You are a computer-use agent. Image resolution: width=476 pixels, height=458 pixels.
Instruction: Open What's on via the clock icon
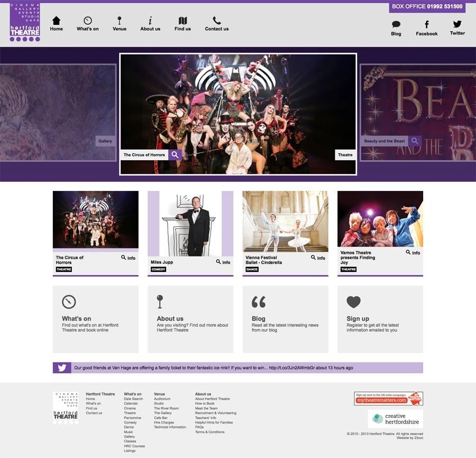[88, 20]
